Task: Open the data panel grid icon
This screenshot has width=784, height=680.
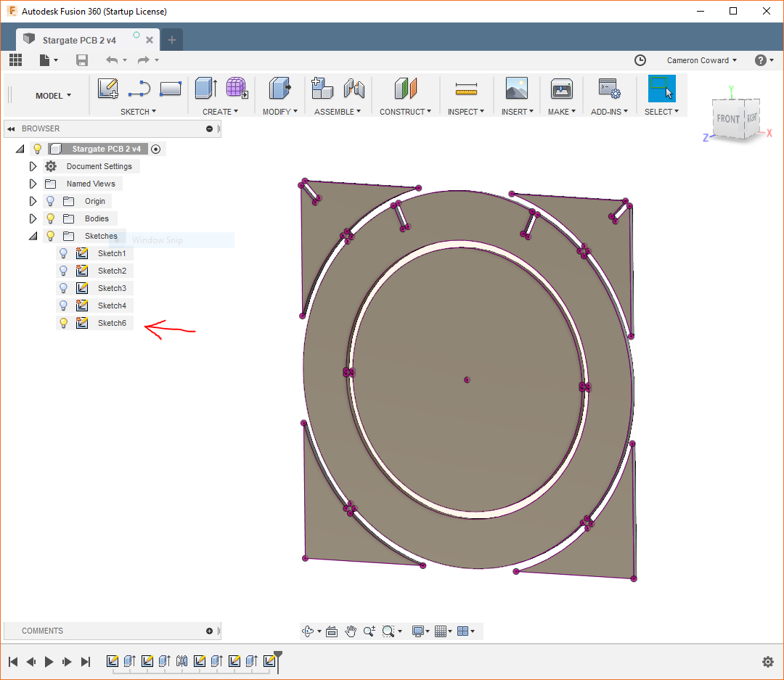Action: pos(15,60)
